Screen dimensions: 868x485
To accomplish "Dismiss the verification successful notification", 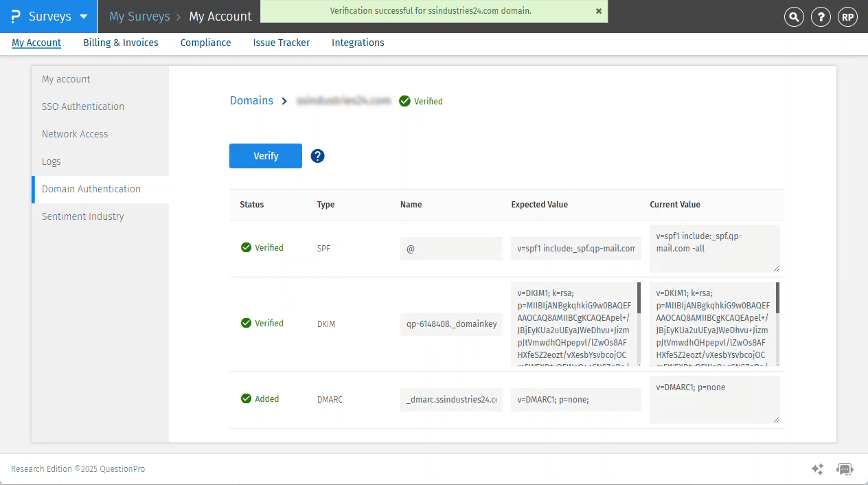I will pyautogui.click(x=599, y=11).
